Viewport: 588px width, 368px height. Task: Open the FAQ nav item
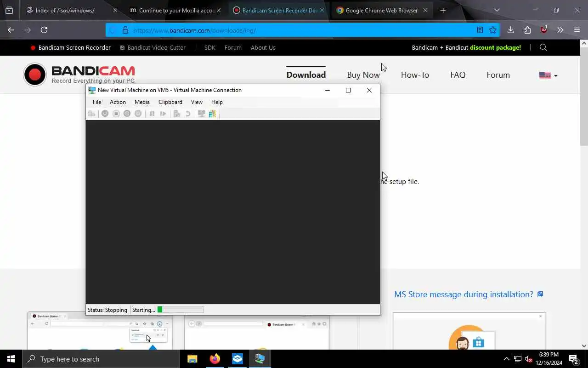pos(458,75)
